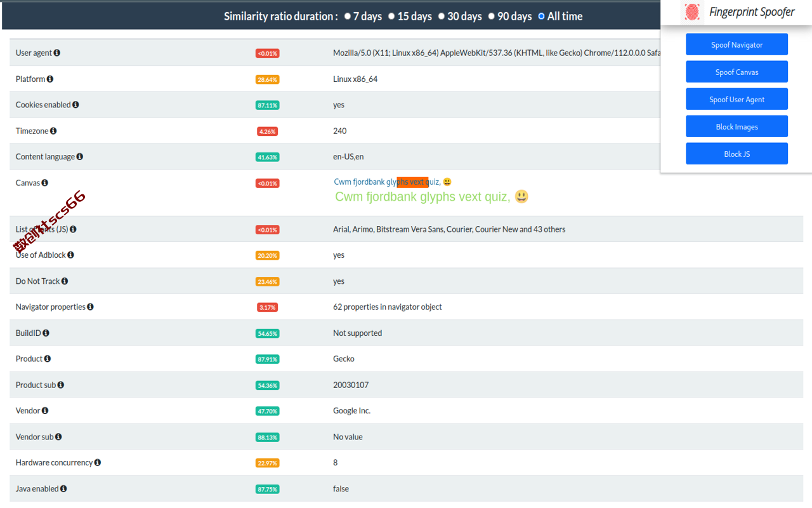
Task: Click the BuildID 54.65% badge
Action: pos(267,333)
